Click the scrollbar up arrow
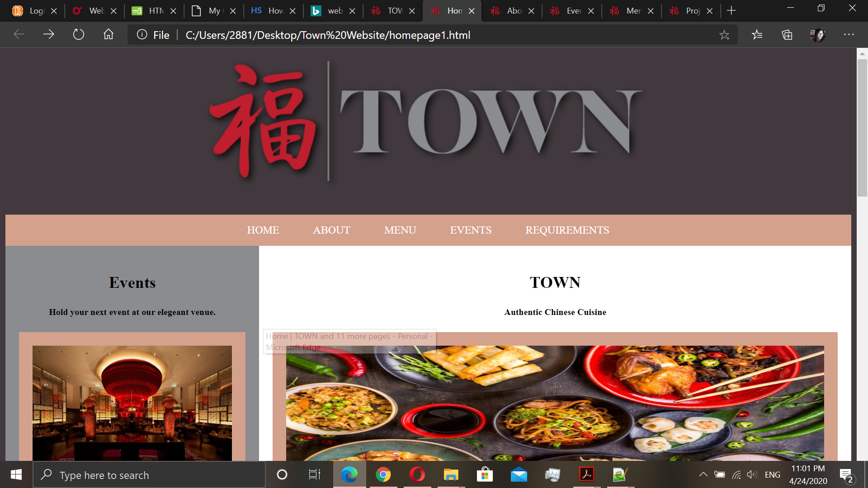The image size is (868, 488). point(862,53)
